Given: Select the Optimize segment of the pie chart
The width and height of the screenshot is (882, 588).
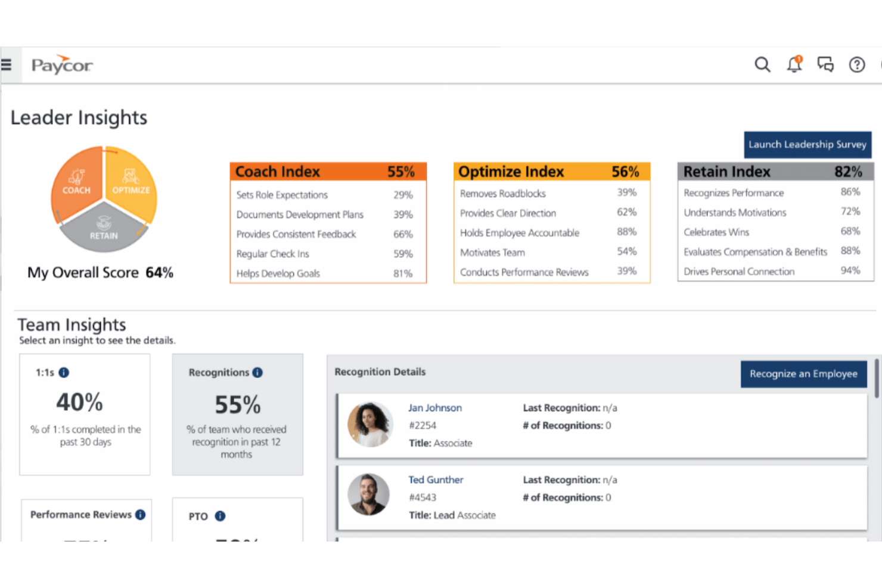Looking at the screenshot, I should click(131, 185).
